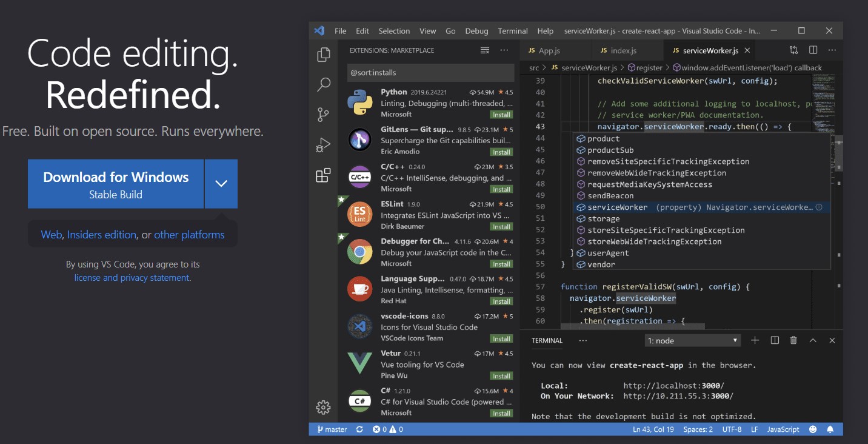The height and width of the screenshot is (444, 868).
Task: Open the Terminal menu
Action: 513,31
